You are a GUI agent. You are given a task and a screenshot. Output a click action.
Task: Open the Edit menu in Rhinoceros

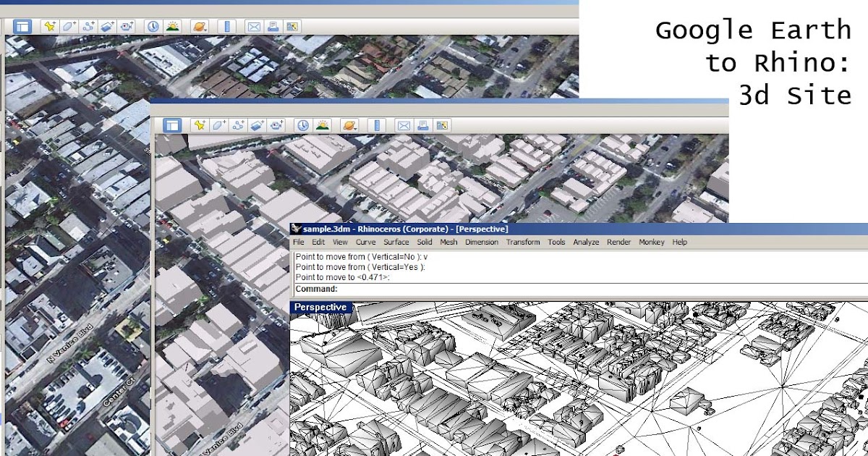click(318, 242)
